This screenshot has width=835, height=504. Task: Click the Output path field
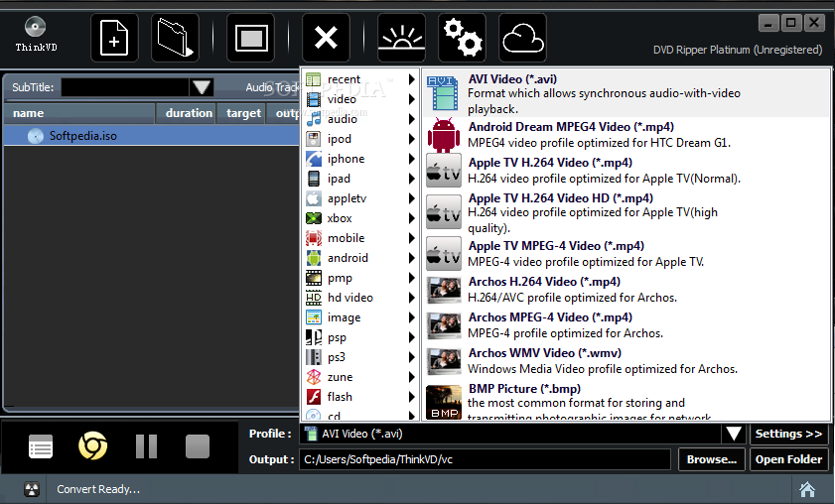tap(485, 459)
